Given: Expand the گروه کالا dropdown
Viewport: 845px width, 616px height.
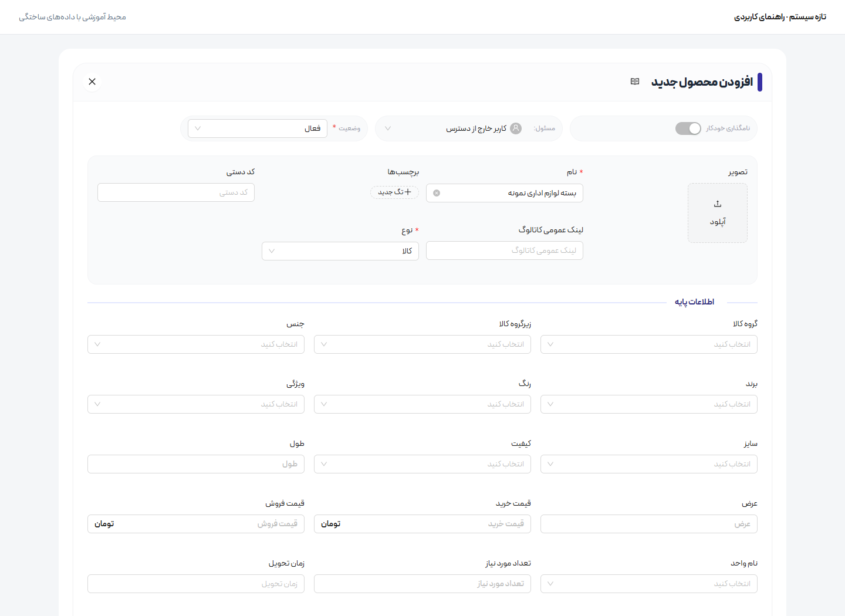Looking at the screenshot, I should (649, 344).
